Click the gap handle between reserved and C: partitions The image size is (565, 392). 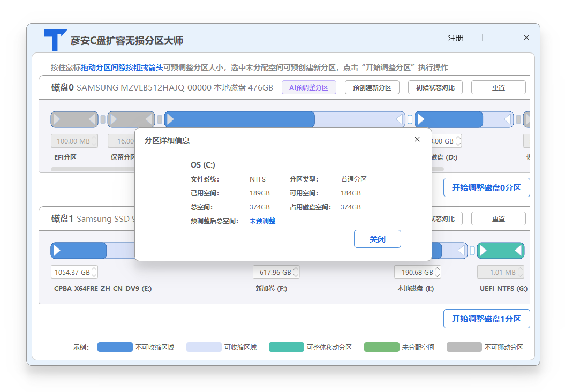tap(160, 119)
